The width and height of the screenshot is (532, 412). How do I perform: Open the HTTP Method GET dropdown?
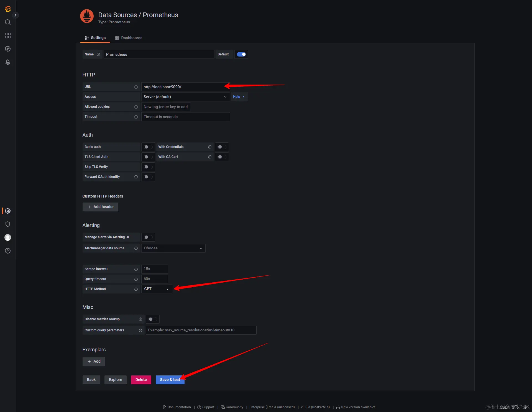point(157,289)
